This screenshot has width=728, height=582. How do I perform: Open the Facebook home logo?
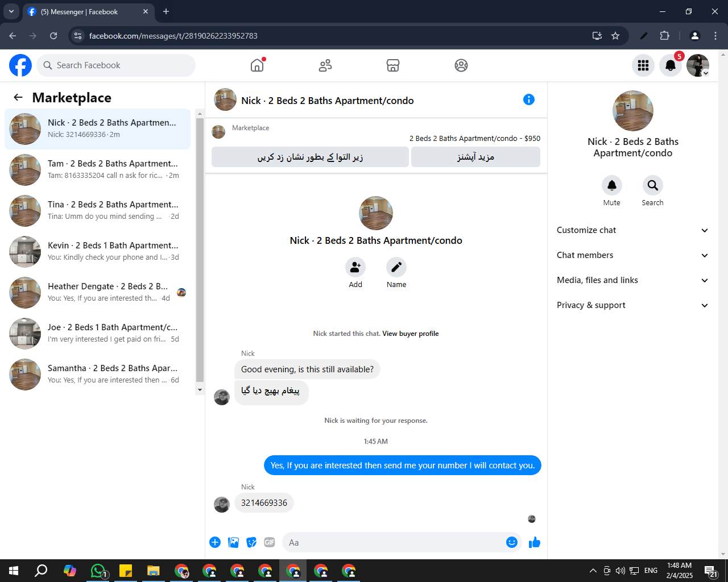(x=20, y=65)
